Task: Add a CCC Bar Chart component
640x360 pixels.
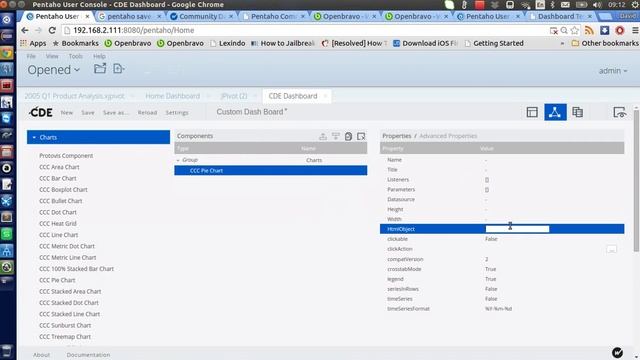Action: point(58,178)
